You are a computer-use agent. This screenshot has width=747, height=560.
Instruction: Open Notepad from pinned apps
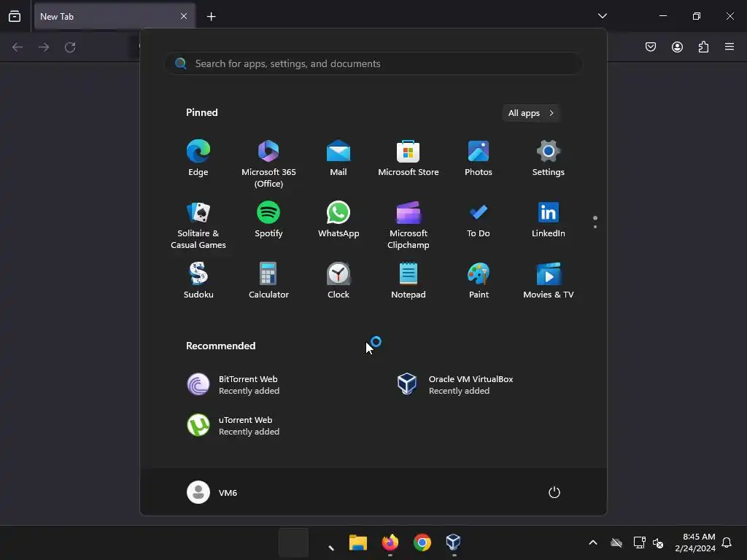point(409,281)
